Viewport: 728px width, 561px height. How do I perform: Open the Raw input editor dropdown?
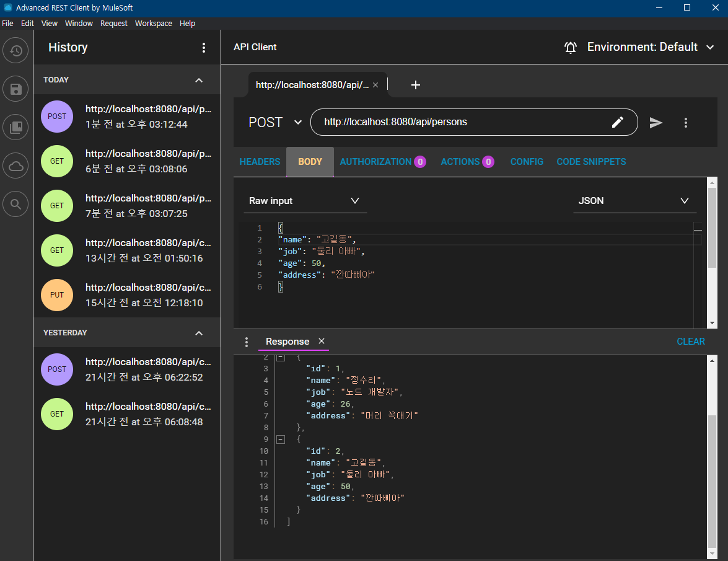305,201
